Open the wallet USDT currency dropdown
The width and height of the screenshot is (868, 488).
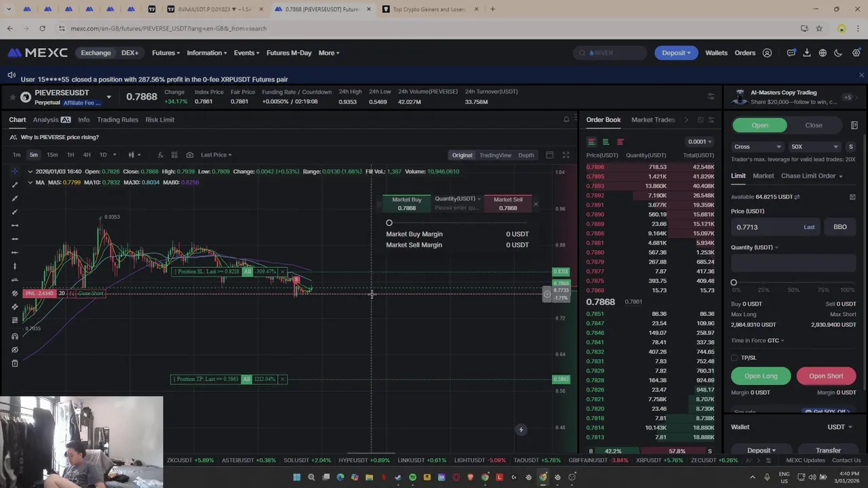click(840, 427)
